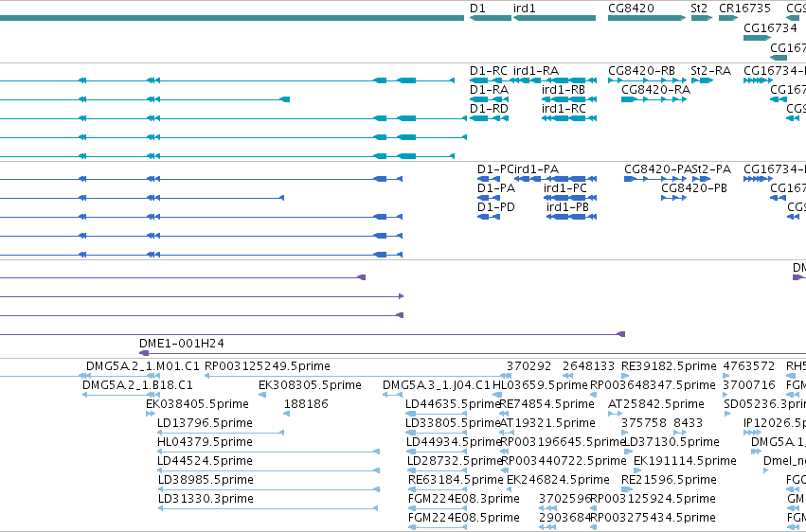Select the ird1 gene label
Screen dimensions: 806x532
[525, 9]
